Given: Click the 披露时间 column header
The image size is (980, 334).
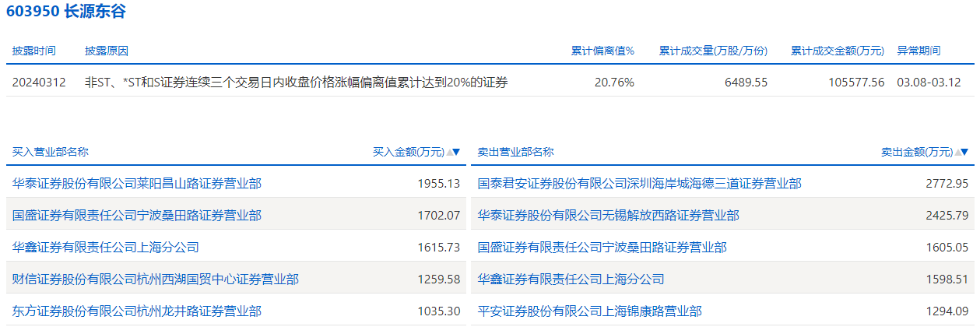Looking at the screenshot, I should pos(33,51).
